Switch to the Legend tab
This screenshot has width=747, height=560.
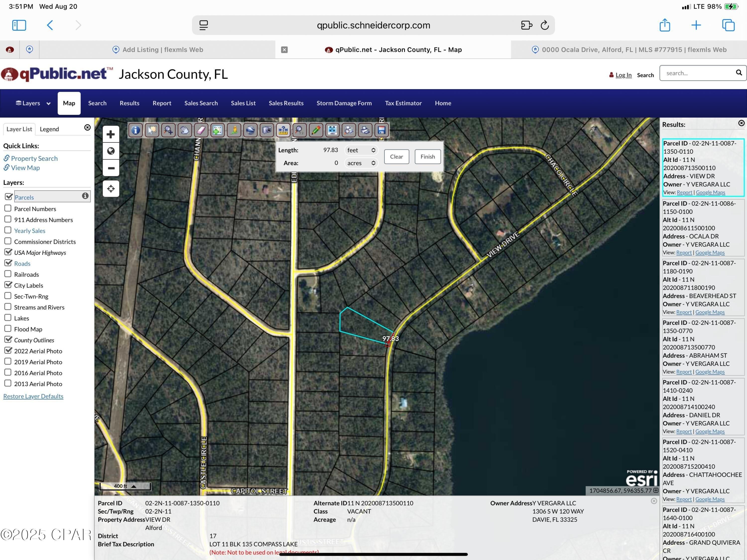click(49, 129)
